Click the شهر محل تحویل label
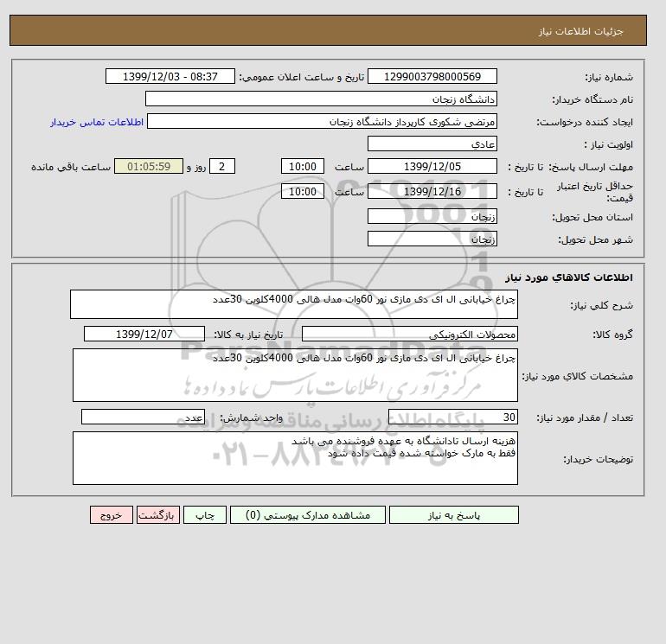This screenshot has height=644, width=666. [x=595, y=239]
